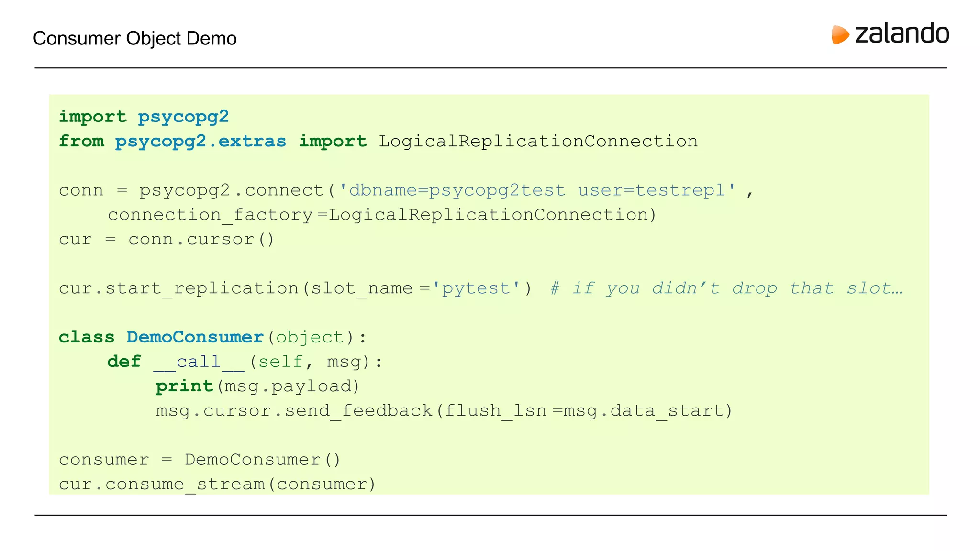The height and width of the screenshot is (551, 980).
Task: Click the orange Zalando logo icon
Action: [x=840, y=35]
